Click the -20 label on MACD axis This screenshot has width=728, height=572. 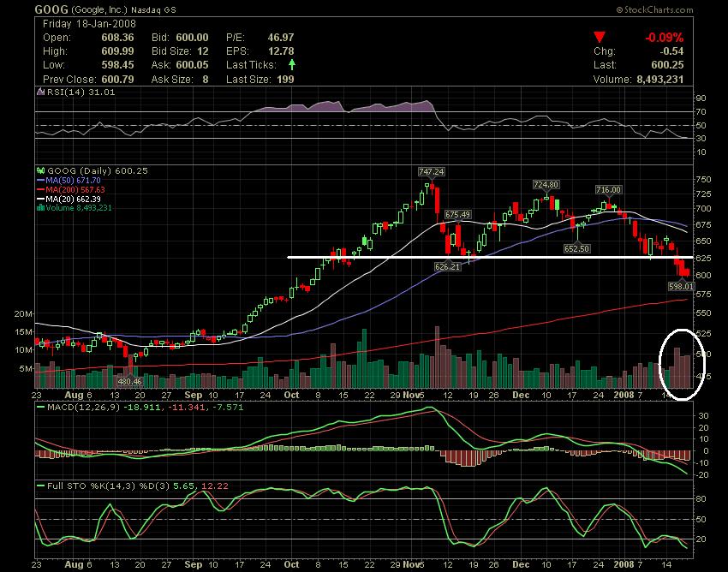(x=702, y=475)
